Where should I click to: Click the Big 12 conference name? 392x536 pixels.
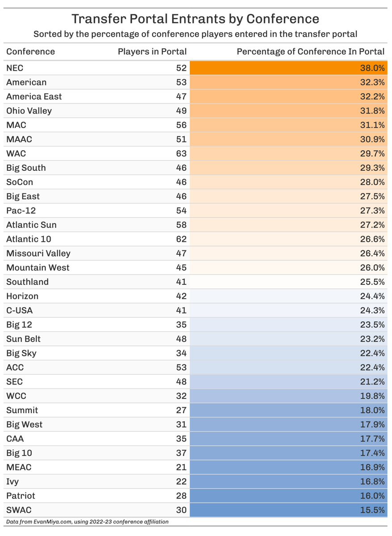coord(19,325)
